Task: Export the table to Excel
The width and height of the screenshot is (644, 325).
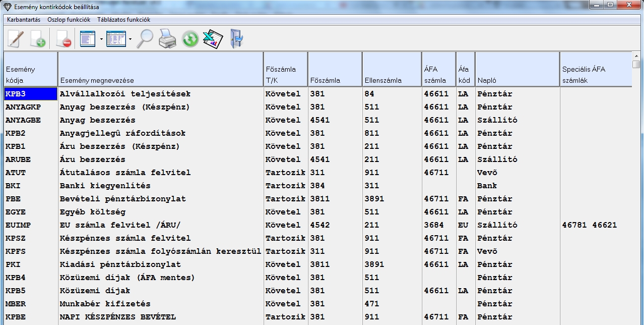Action: tap(213, 39)
